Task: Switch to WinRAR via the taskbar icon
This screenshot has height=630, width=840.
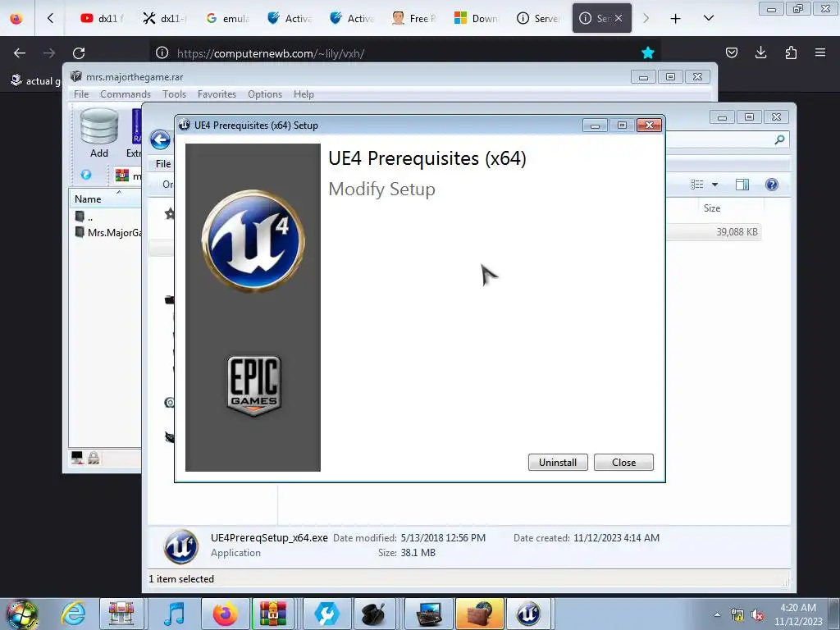Action: (273, 614)
